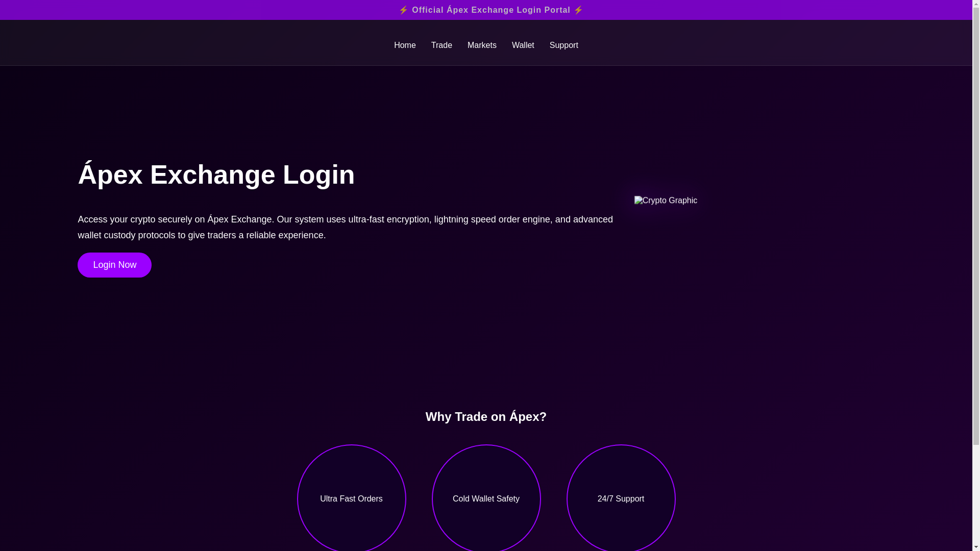
Task: Click the Ultra Fast Orders circle
Action: pyautogui.click(x=351, y=498)
